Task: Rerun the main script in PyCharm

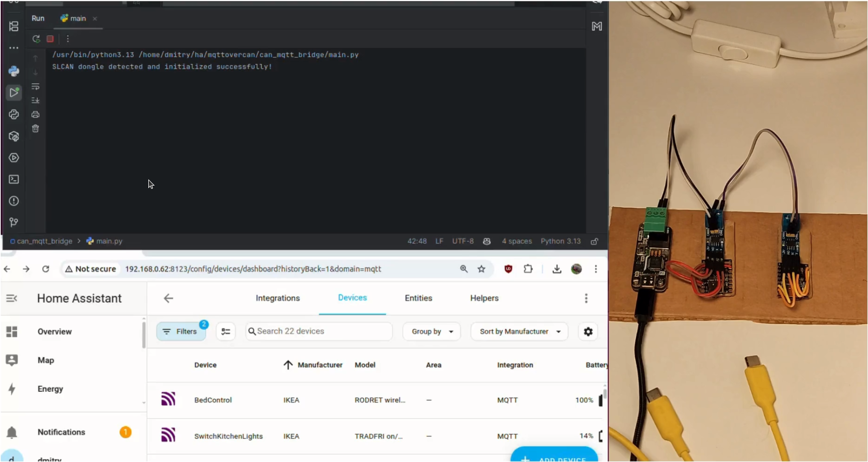Action: click(x=36, y=39)
